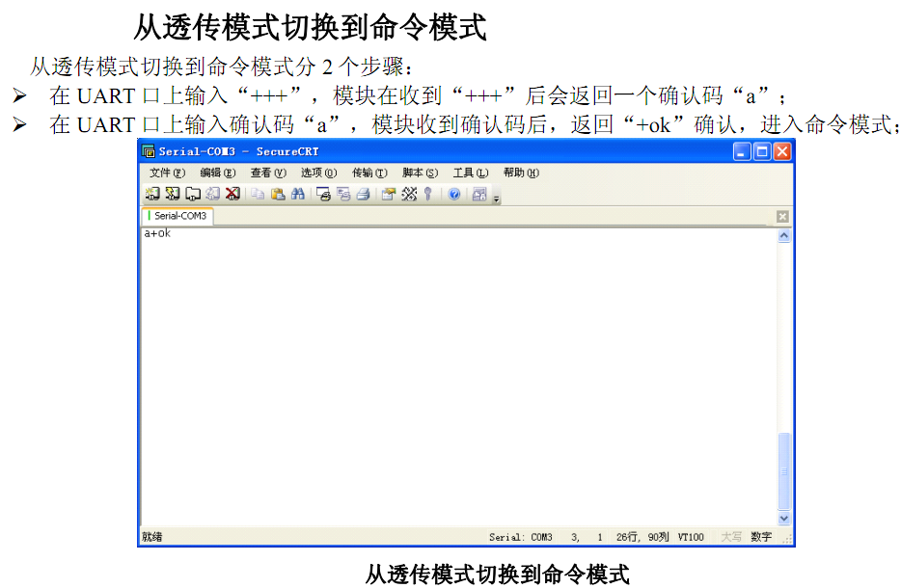Click the Quick Connect toolbar icon

click(173, 194)
